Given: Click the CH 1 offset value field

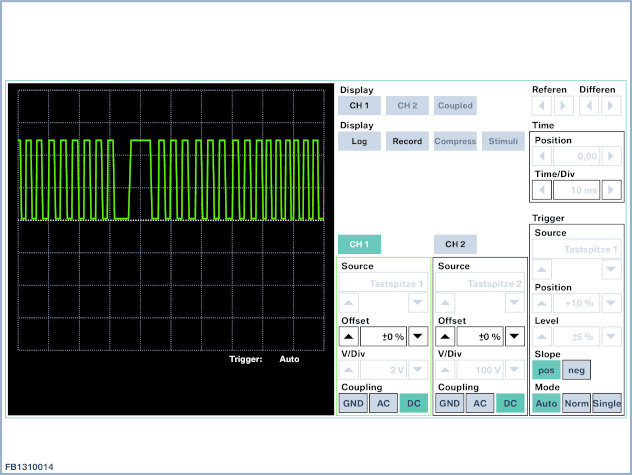Looking at the screenshot, I should click(x=383, y=337).
